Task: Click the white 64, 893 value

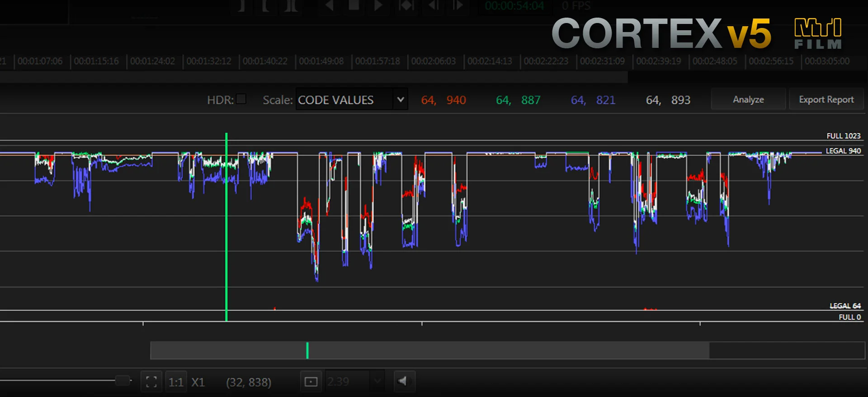Action: point(668,100)
